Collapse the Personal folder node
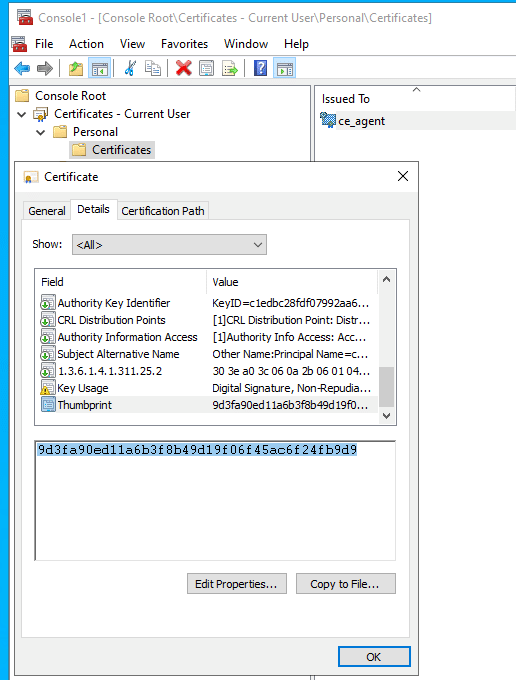 pos(41,132)
